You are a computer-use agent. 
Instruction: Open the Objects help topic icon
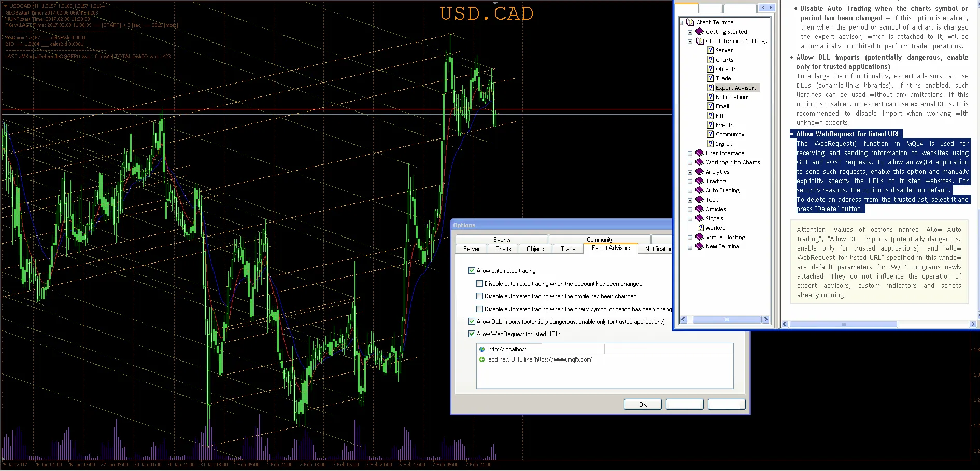coord(711,69)
